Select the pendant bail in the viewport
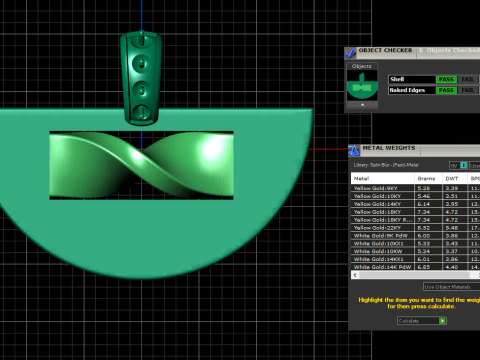The width and height of the screenshot is (480, 360). 141,77
